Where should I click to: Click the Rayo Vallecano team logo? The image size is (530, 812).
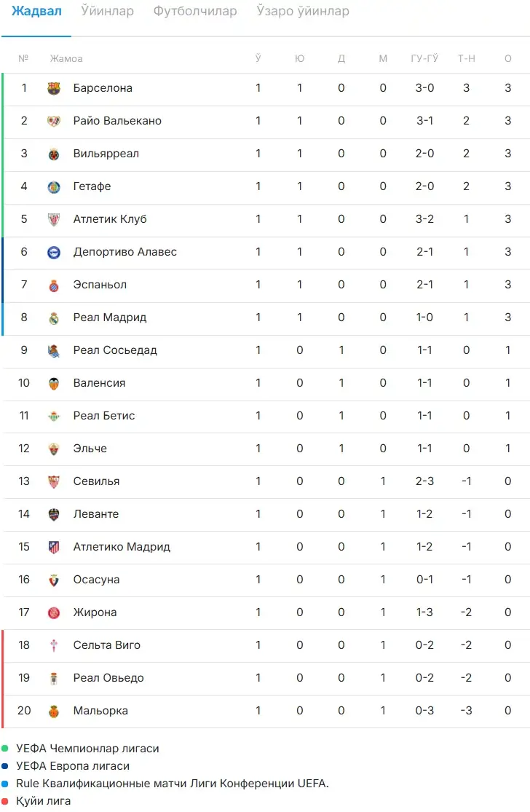54,121
